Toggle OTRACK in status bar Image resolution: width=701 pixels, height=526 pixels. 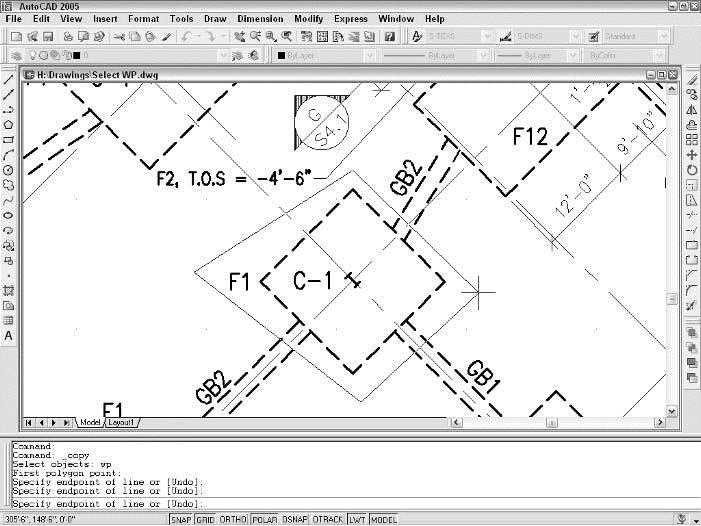coord(328,520)
